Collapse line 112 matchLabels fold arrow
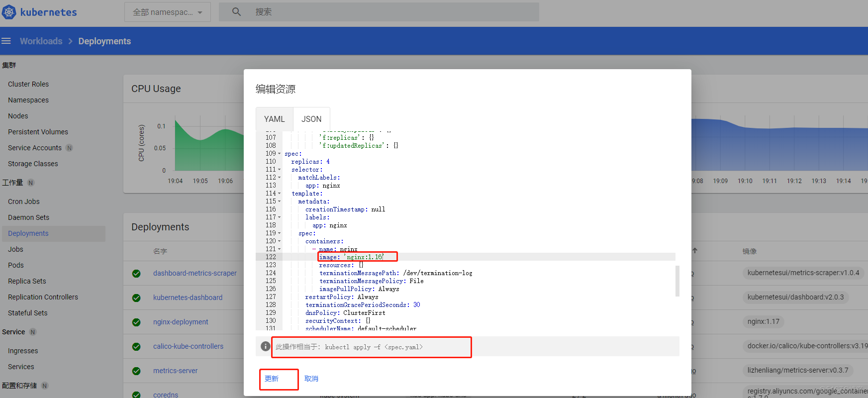The height and width of the screenshot is (398, 868). [x=279, y=178]
